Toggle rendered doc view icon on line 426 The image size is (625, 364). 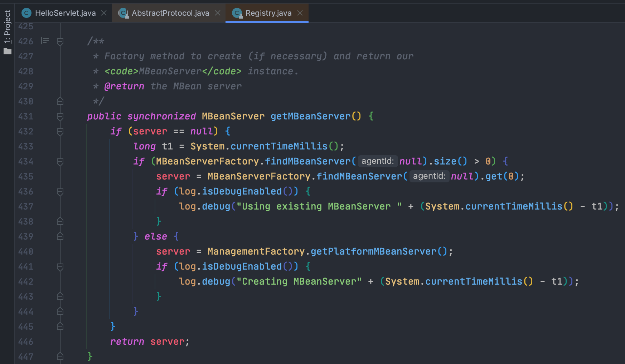[x=45, y=41]
